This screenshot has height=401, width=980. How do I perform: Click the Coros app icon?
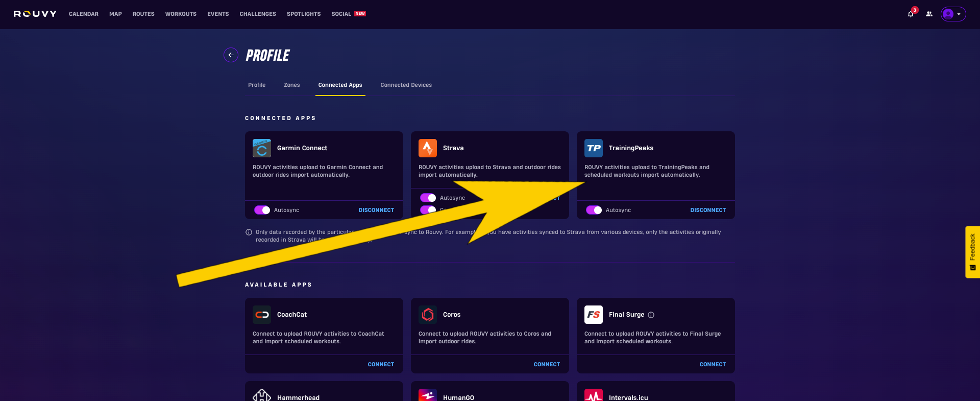[x=428, y=315]
